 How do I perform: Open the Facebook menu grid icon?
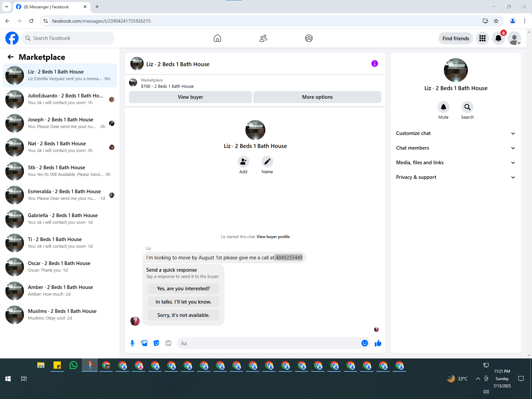click(x=482, y=38)
